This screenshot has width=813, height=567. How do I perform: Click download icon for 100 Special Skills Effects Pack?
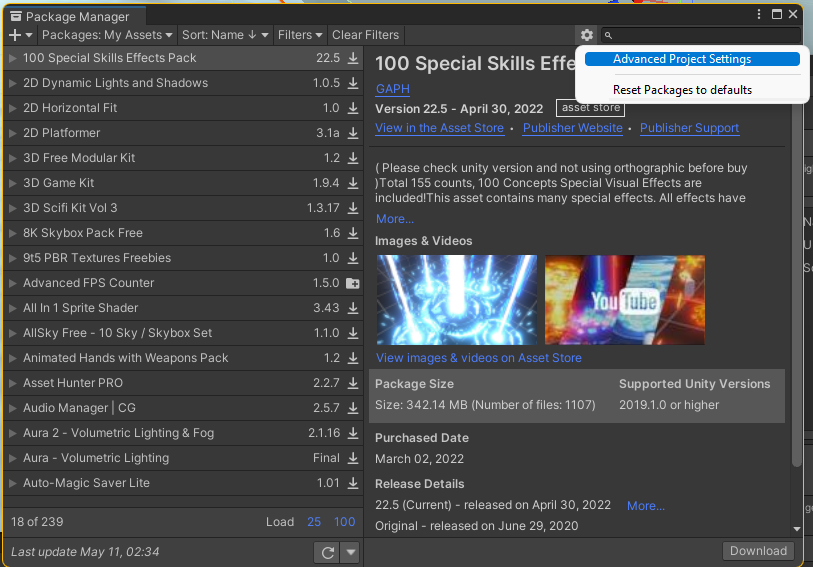pos(353,58)
